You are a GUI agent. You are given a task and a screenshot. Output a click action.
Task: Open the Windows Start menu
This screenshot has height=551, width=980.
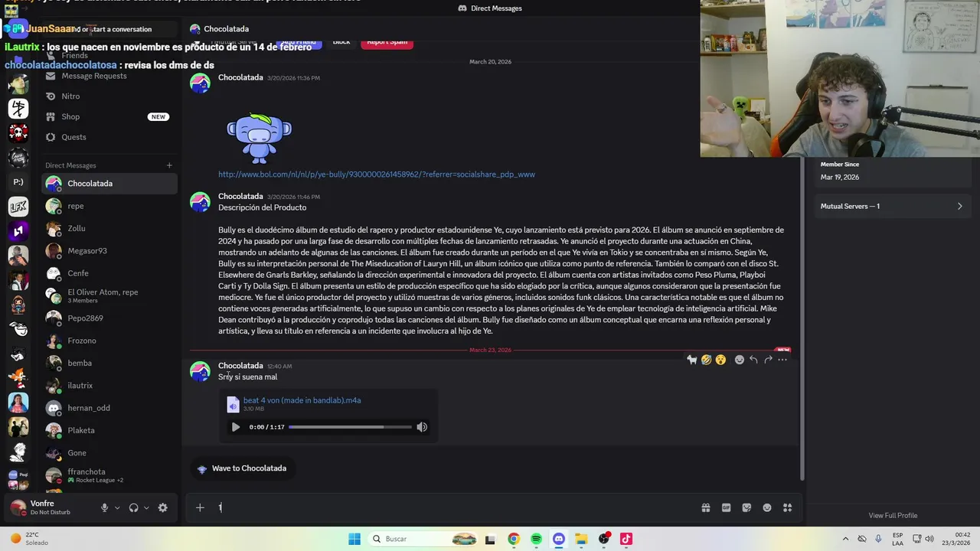[x=354, y=539]
